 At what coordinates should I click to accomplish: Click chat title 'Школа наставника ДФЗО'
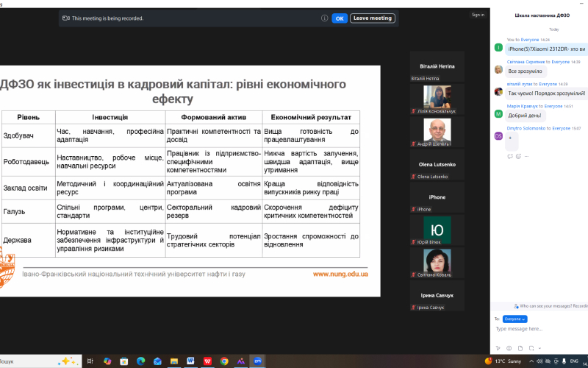(542, 15)
